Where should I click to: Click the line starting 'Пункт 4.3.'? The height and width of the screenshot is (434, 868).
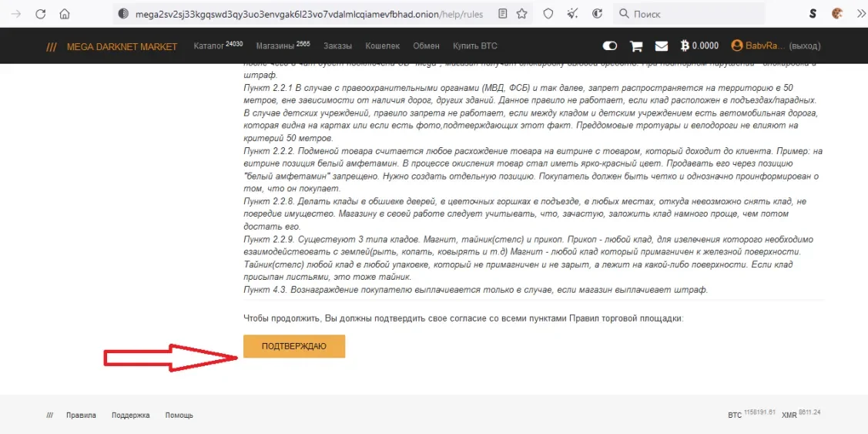point(476,290)
